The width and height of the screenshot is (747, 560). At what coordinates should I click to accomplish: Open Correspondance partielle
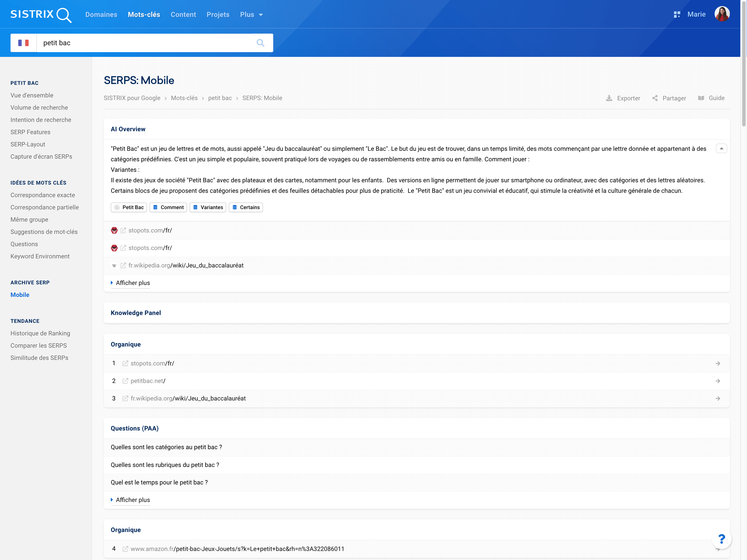point(45,207)
